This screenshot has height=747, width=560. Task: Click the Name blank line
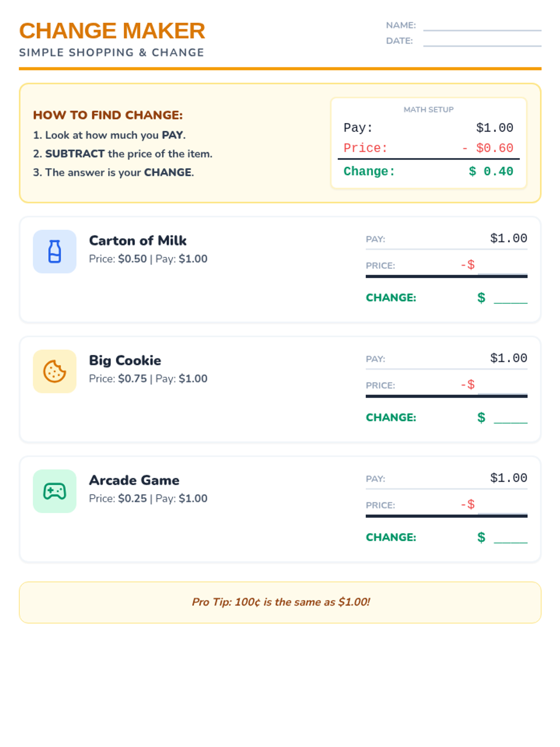click(482, 26)
